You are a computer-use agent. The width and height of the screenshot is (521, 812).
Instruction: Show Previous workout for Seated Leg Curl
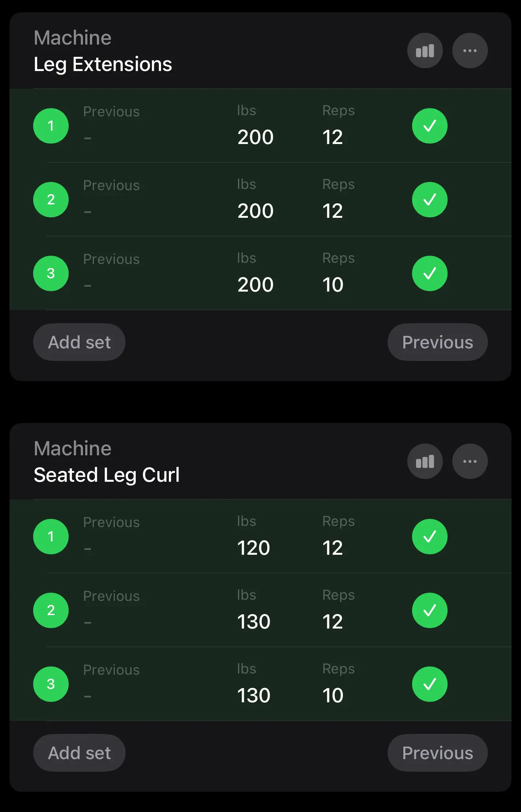[437, 753]
